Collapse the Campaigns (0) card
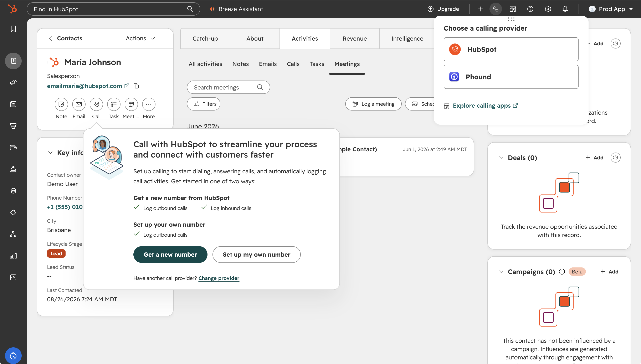Screen dimensions: 641x364 click(501, 272)
